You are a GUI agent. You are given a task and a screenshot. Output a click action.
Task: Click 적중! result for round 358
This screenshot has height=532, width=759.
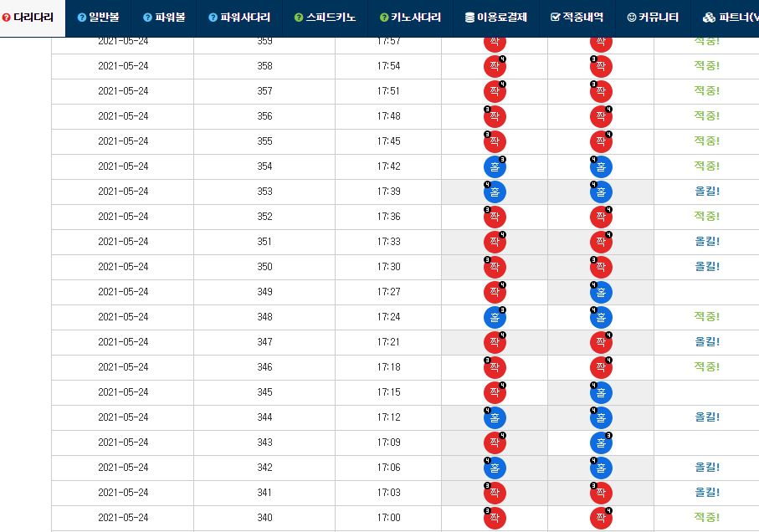click(706, 66)
